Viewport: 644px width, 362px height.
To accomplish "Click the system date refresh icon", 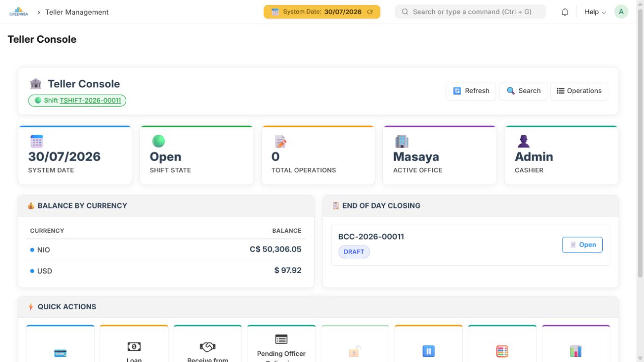I will point(370,12).
